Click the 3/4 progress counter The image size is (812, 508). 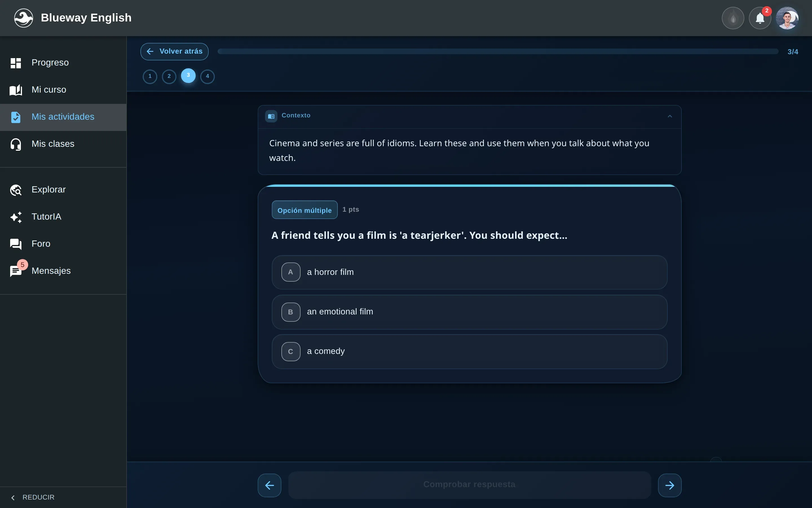click(x=793, y=52)
